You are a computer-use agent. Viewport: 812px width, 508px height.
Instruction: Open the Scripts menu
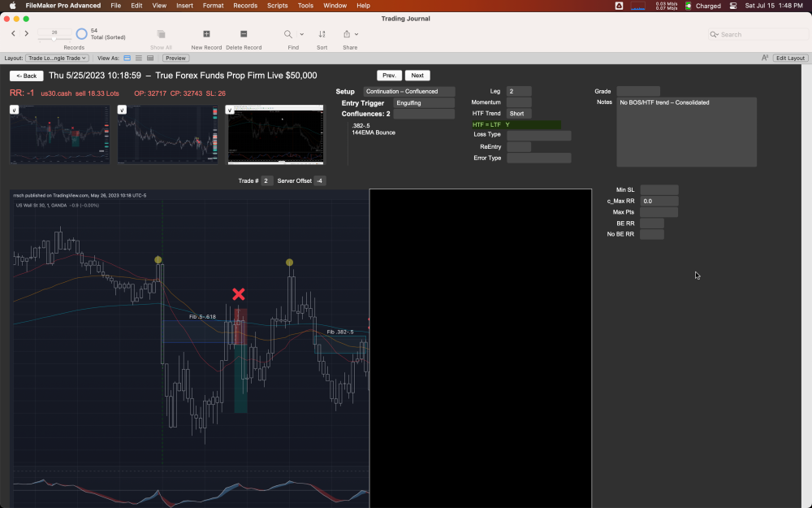[277, 6]
